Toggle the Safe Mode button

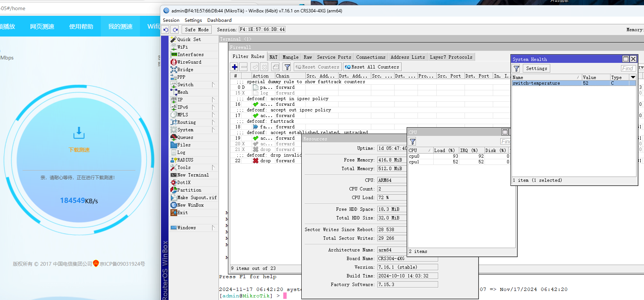[196, 30]
